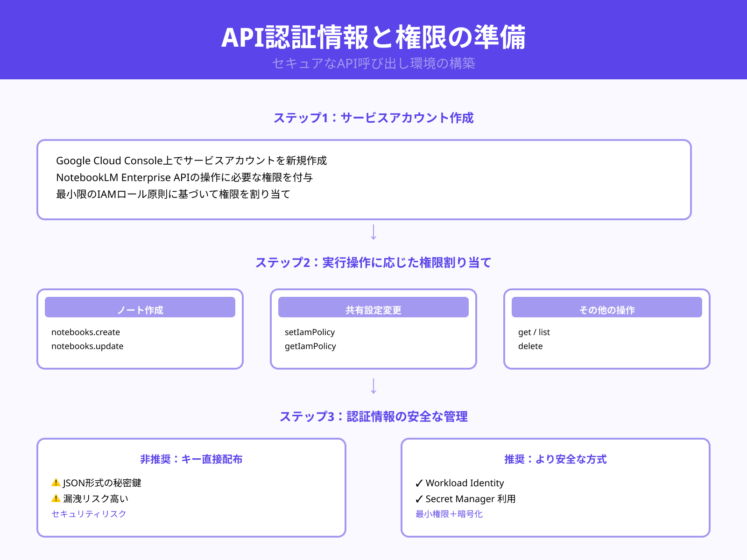Click the get / list permission entry
Image resolution: width=747 pixels, height=560 pixels.
(x=534, y=332)
